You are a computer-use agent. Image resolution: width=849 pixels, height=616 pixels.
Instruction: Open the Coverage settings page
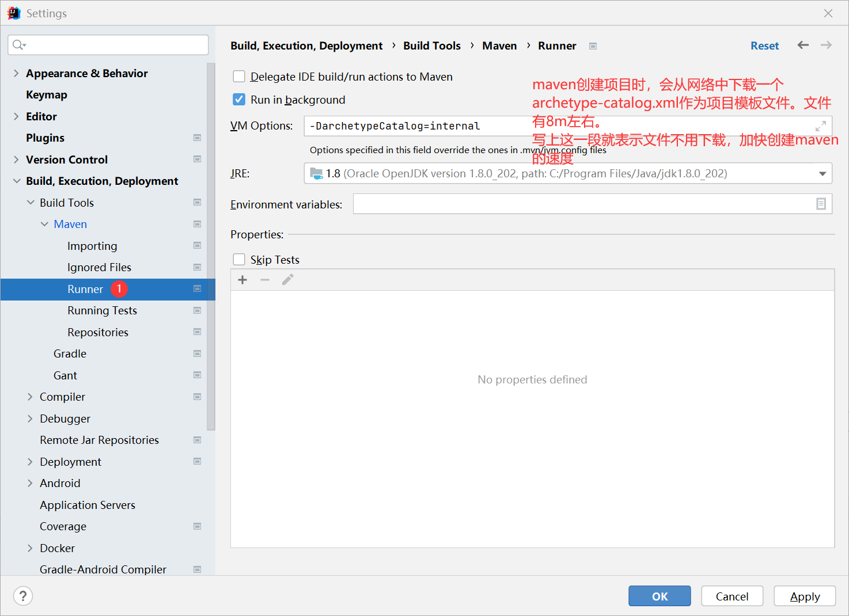[x=63, y=526]
